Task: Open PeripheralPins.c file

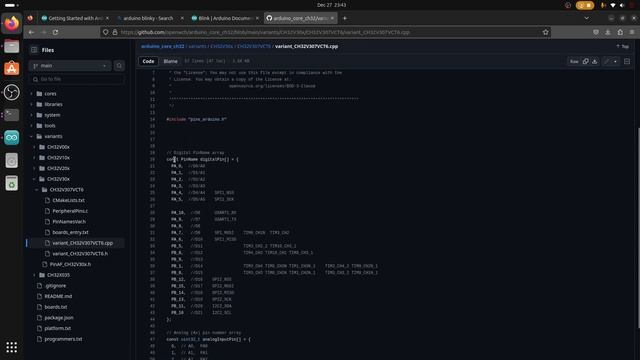Action: pos(70,211)
